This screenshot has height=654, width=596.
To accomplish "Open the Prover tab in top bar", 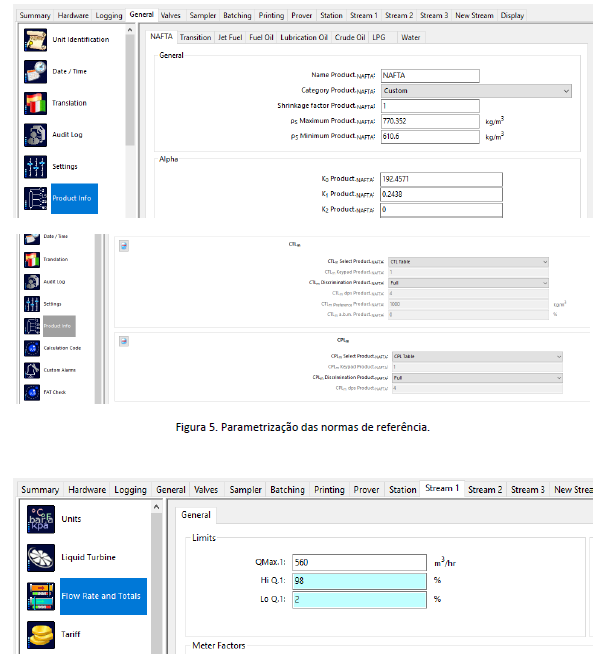I will (301, 15).
